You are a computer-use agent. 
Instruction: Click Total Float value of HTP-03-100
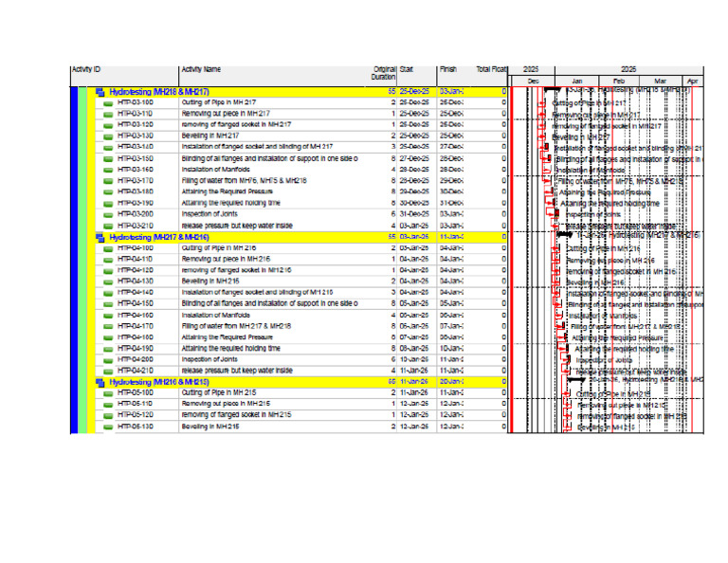point(503,102)
